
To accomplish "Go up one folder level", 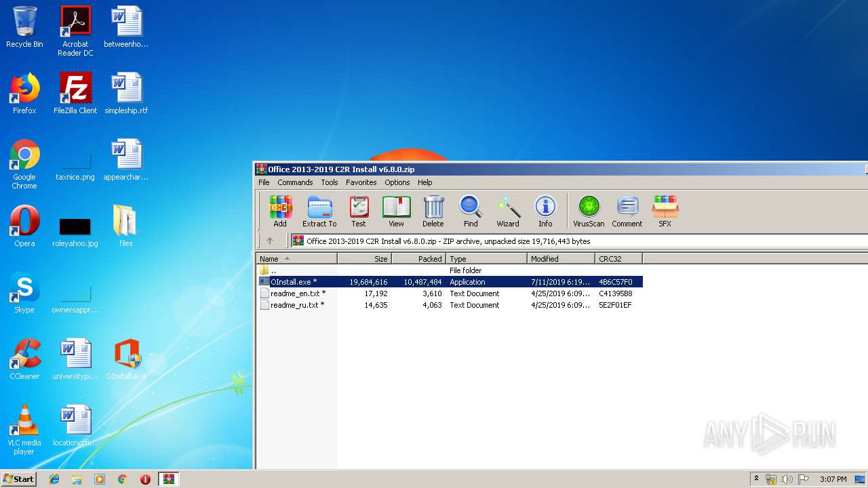I will 270,241.
